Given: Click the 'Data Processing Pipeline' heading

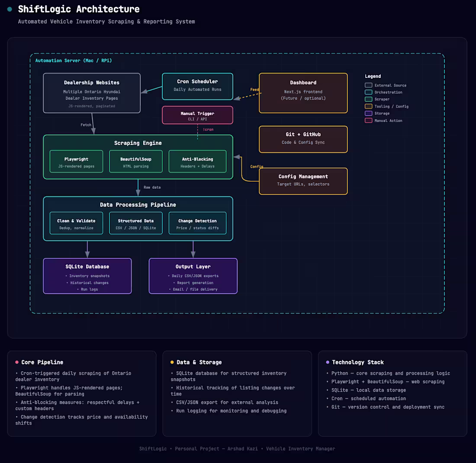Looking at the screenshot, I should (138, 205).
